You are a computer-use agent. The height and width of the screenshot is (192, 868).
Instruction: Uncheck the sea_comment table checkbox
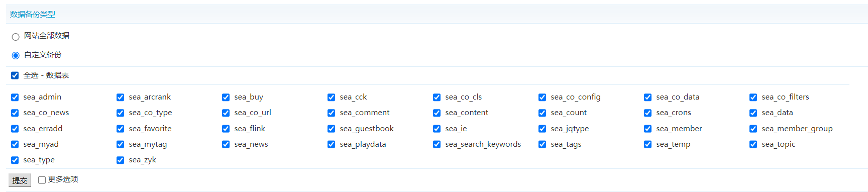332,113
